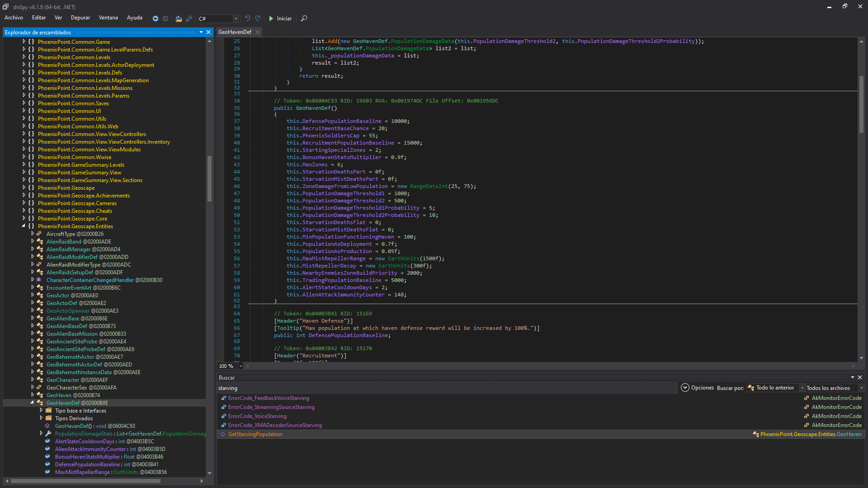Click the AircraftType enum icon
The height and width of the screenshot is (488, 868).
coord(39,234)
